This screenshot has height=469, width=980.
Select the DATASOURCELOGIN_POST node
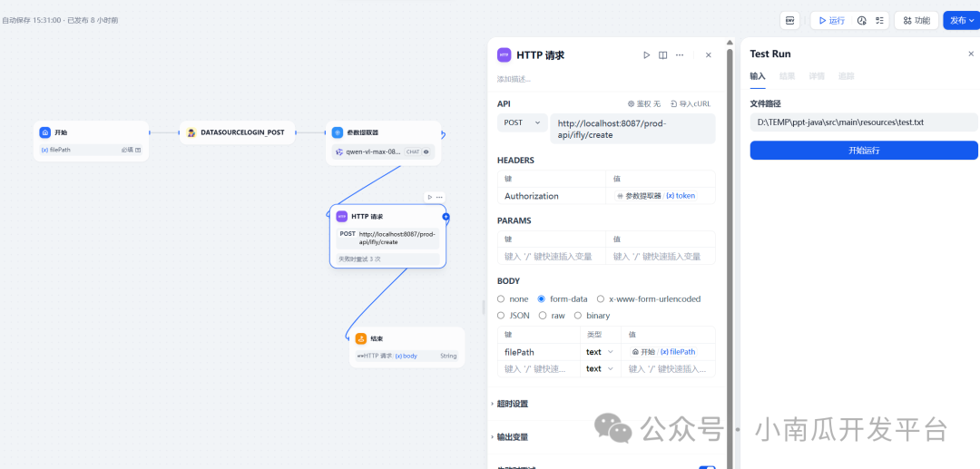(237, 132)
